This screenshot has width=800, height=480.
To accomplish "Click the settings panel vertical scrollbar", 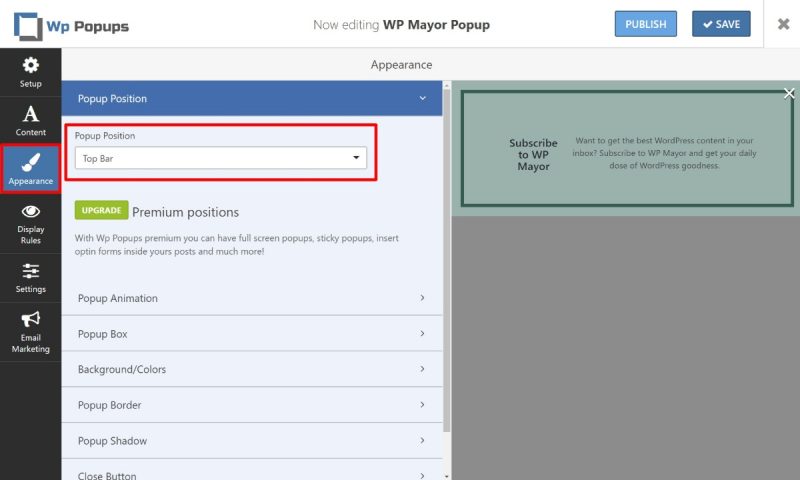I will pyautogui.click(x=446, y=260).
